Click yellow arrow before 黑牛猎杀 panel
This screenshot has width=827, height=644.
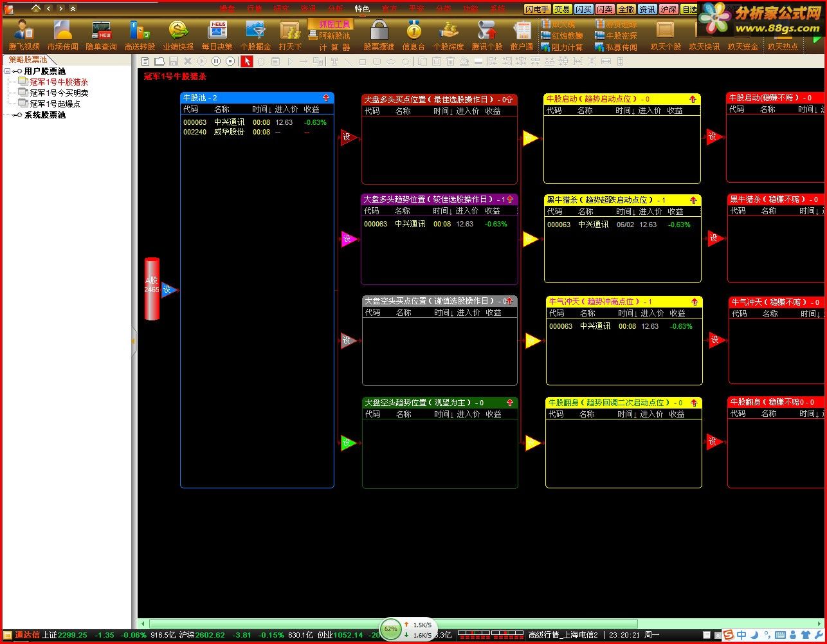[x=531, y=239]
